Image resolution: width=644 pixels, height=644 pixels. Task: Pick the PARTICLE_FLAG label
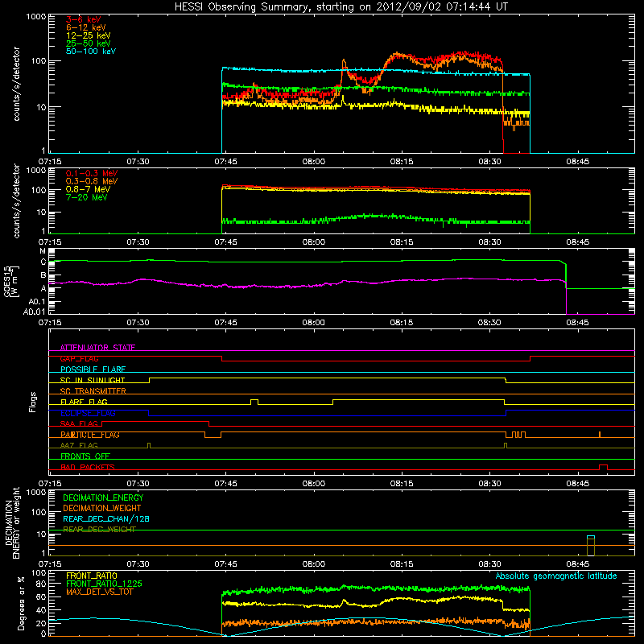click(x=90, y=435)
